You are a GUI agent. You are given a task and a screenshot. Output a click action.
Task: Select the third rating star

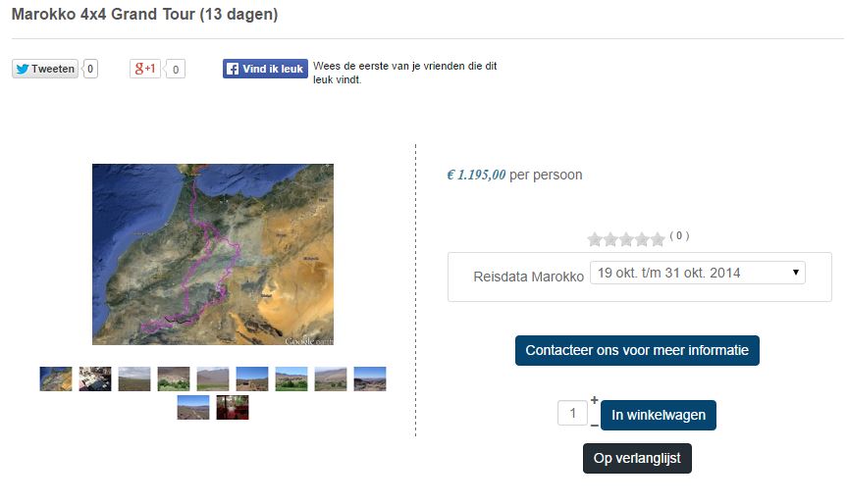pos(626,239)
